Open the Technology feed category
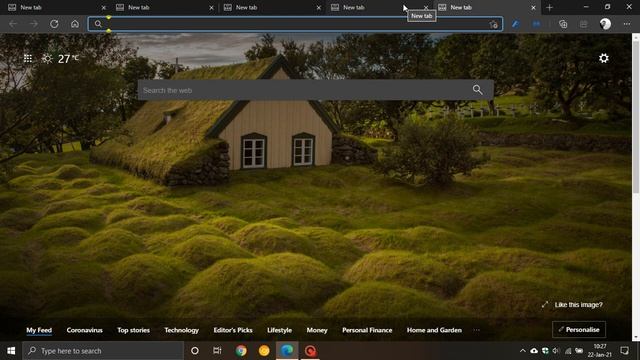Viewport: 640px width, 360px height. 182,330
